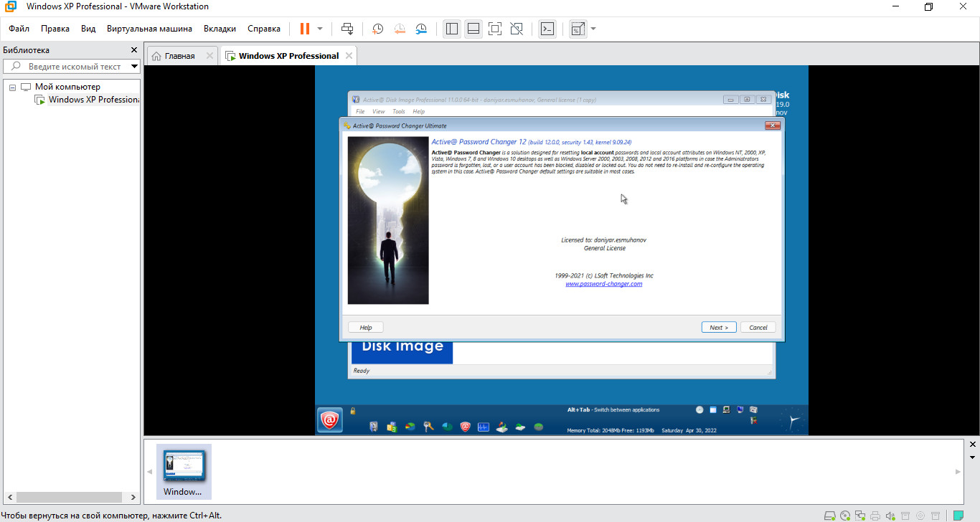Open the blue heartbeat monitor taskbar icon
Viewport: 980px width, 522px height.
[484, 427]
